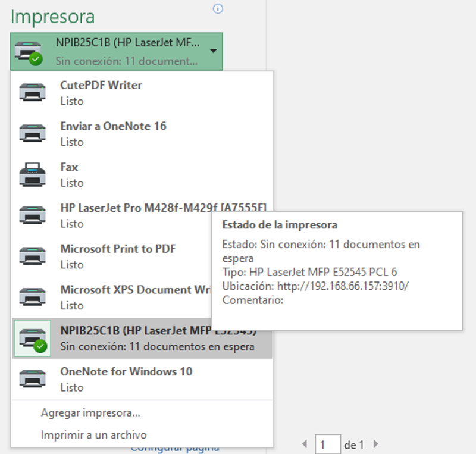This screenshot has width=476, height=454.
Task: Choose OneNote for Windows 10 printer
Action: [x=142, y=379]
